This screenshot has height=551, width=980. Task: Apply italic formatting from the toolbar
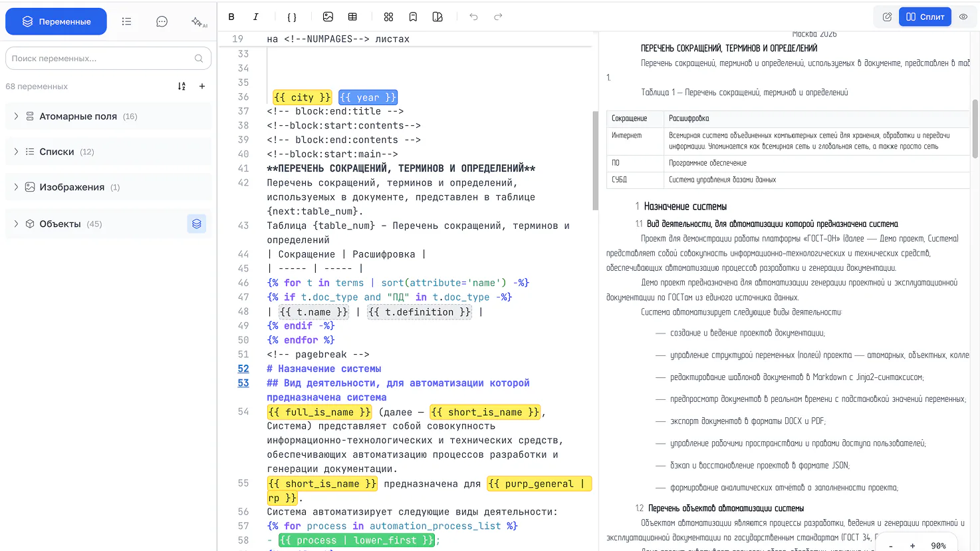(256, 17)
